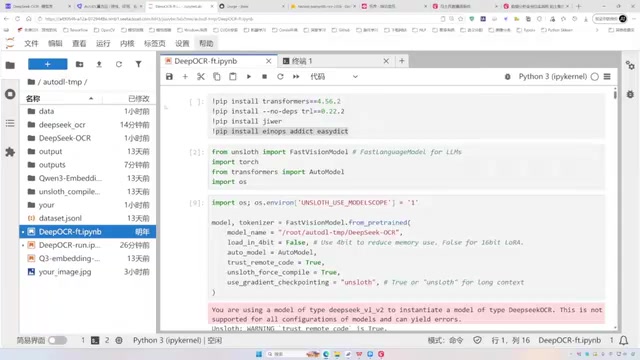Open the 文件 menu
640x360 pixels.
(31, 44)
